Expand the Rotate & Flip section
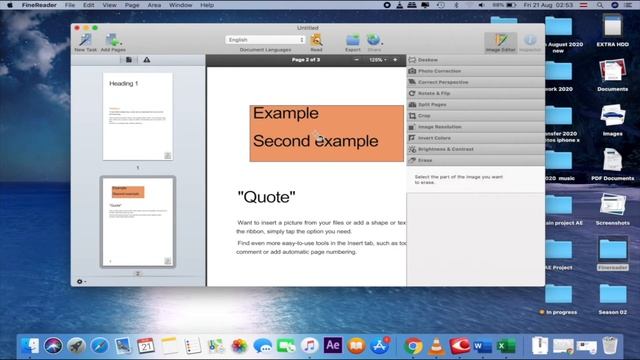The width and height of the screenshot is (640, 360). (476, 93)
